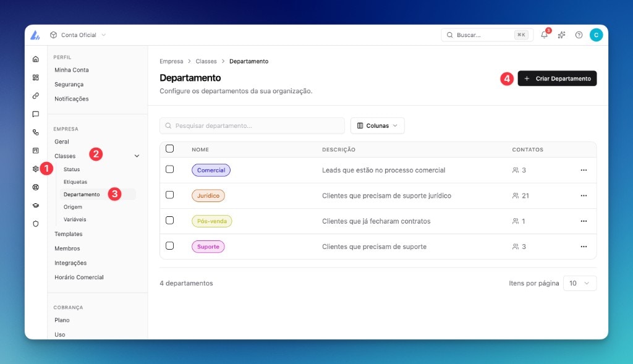Toggle the select-all checkbox in table header
The image size is (633, 364).
tap(170, 149)
